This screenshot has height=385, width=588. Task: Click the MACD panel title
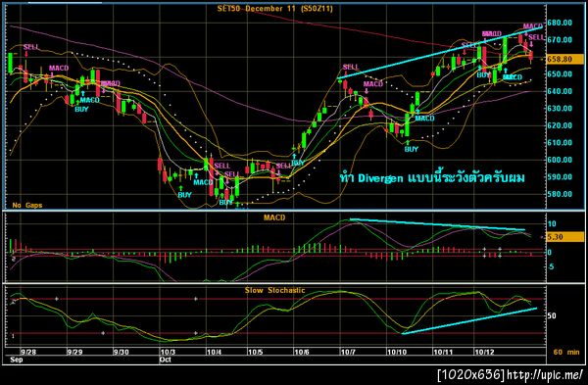(274, 217)
